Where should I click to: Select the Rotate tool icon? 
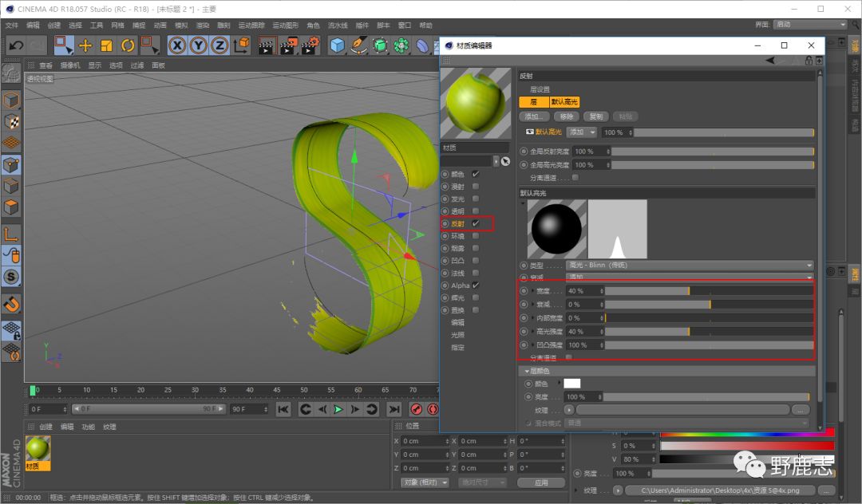tap(128, 45)
